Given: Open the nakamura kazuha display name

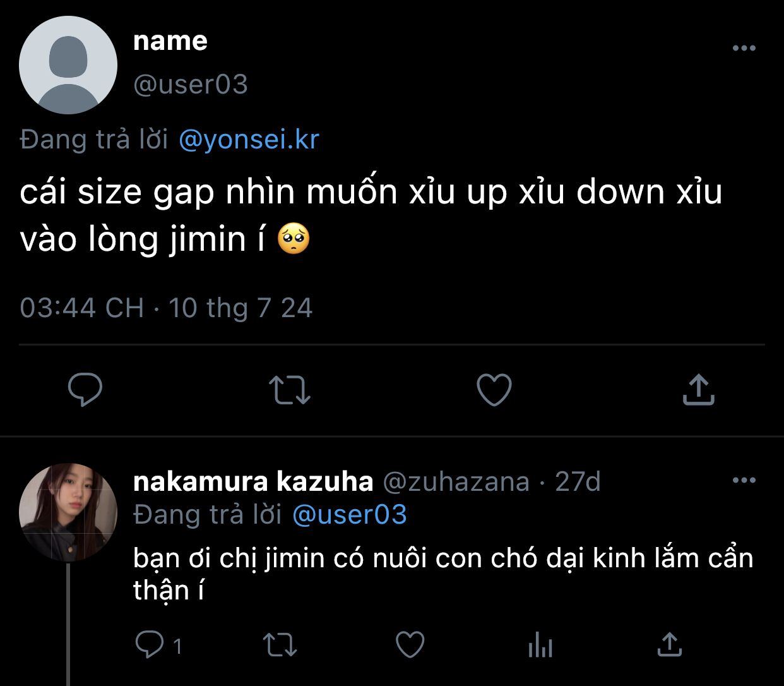Looking at the screenshot, I should click(253, 482).
